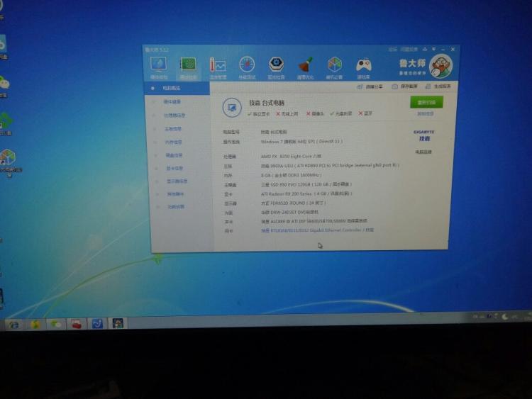The width and height of the screenshot is (532, 399).
Task: Click the green rescan (重新扫描) button
Action: pos(426,102)
